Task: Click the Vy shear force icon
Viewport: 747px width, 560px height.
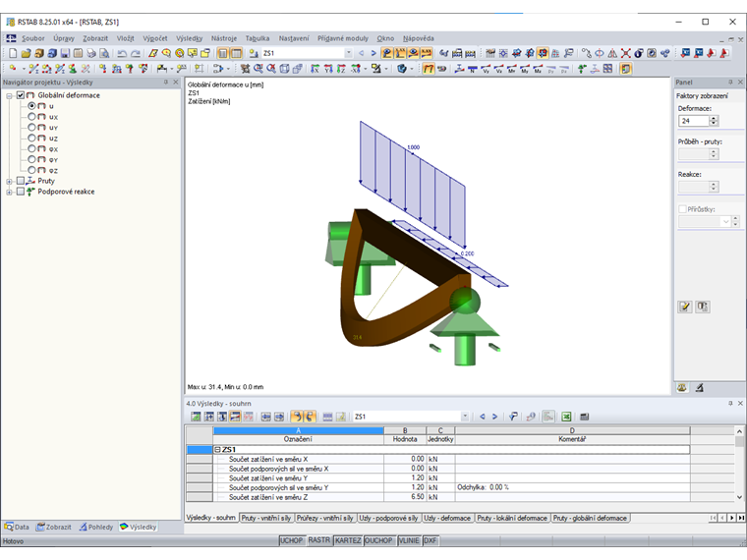Action: [486, 69]
